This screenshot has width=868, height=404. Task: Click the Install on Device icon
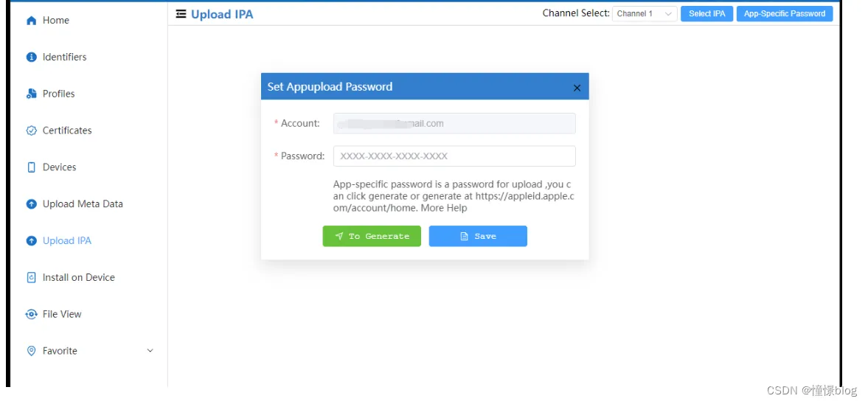click(x=31, y=278)
